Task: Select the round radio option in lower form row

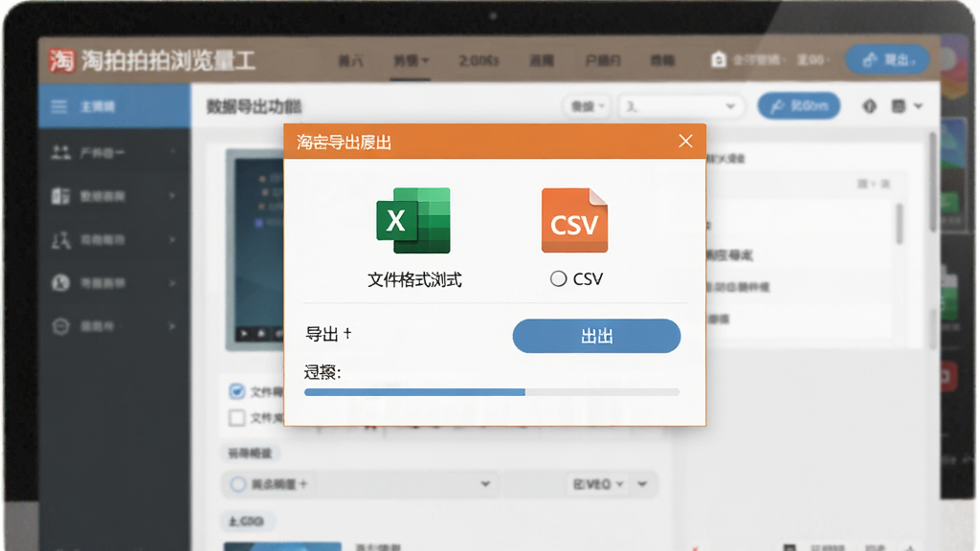Action: click(x=237, y=484)
